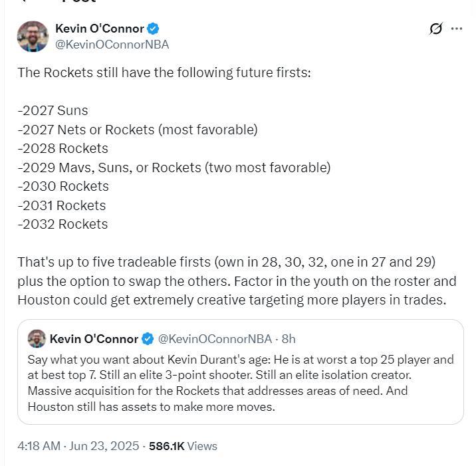Screen dimensions: 476x466
Task: View the 586.1K Views analytics
Action: click(x=183, y=446)
